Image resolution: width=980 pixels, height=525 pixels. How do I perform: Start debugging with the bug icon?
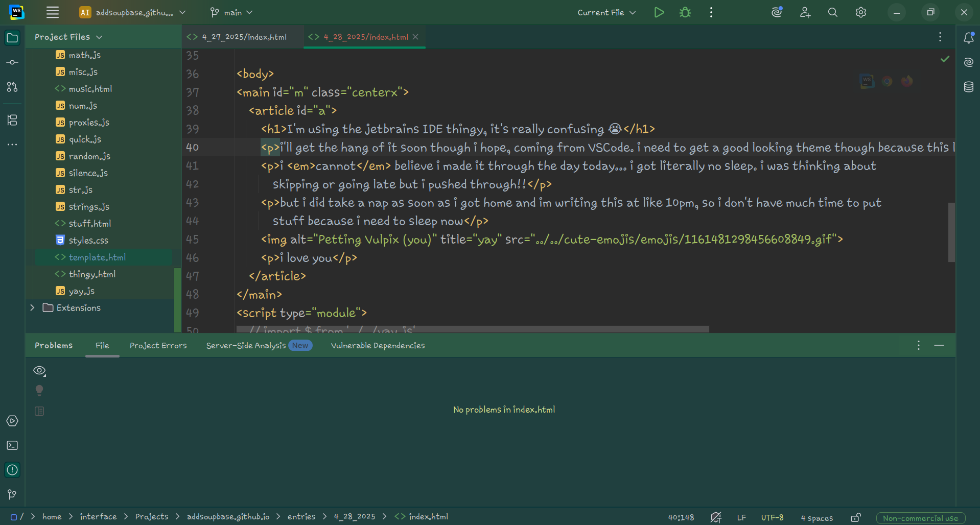point(685,12)
